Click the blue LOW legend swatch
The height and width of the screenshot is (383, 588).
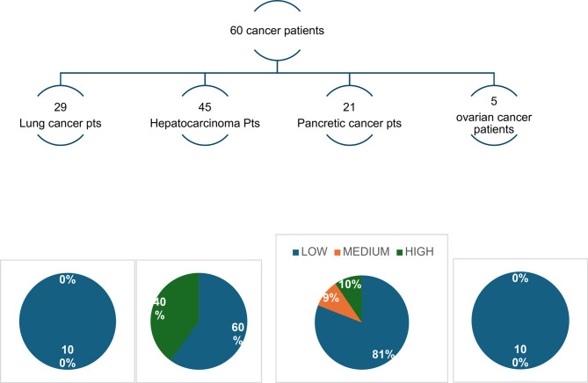point(296,252)
